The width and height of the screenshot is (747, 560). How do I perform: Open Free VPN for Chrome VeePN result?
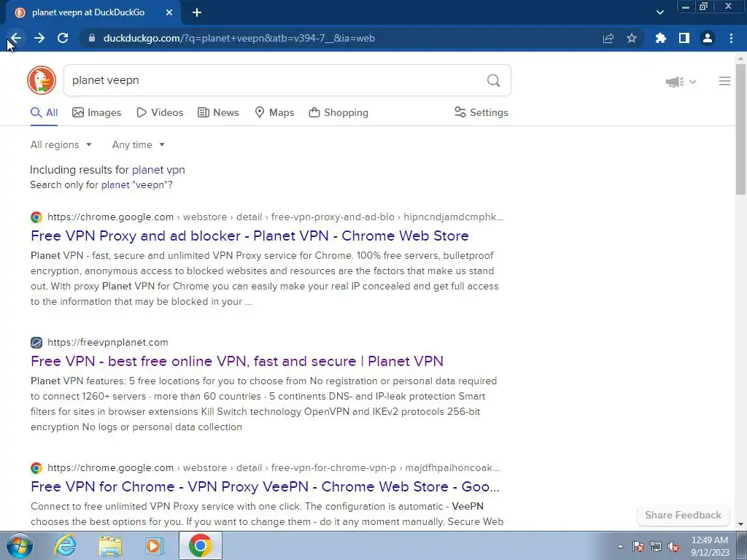coord(265,486)
